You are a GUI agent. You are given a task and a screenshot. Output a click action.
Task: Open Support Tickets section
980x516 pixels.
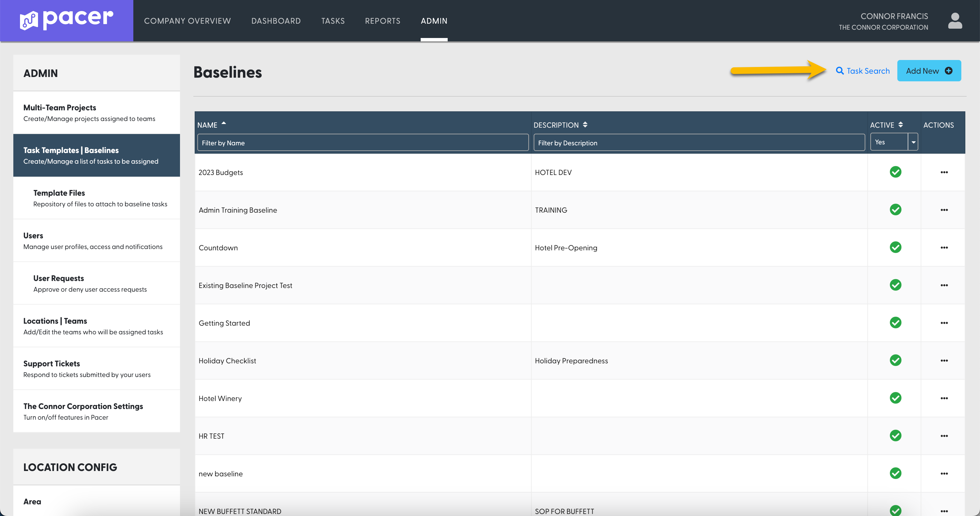tap(97, 368)
